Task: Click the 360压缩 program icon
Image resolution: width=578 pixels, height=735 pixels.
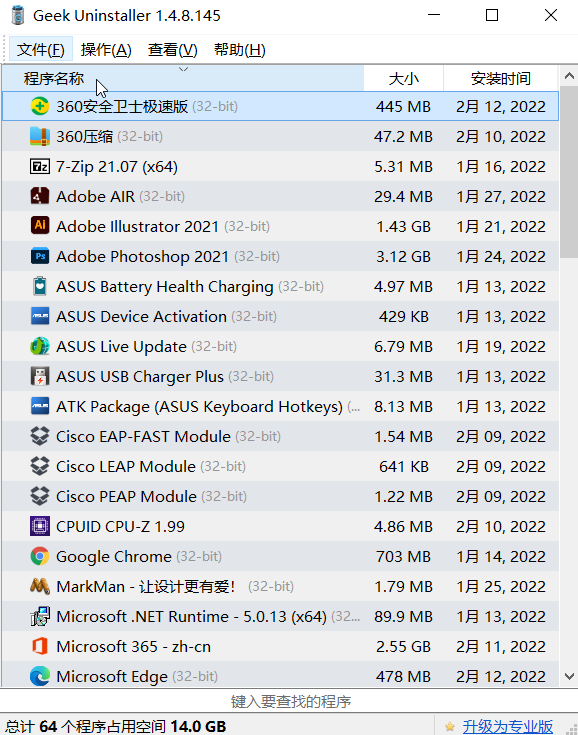Action: (x=40, y=136)
